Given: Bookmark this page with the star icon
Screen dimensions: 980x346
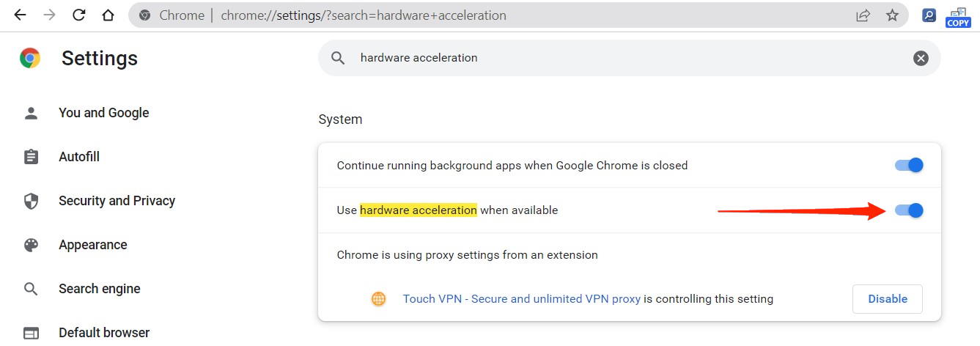Looking at the screenshot, I should tap(892, 15).
